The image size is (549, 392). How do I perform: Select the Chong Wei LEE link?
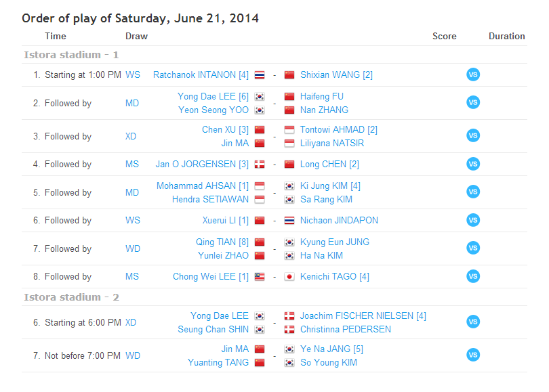(211, 276)
